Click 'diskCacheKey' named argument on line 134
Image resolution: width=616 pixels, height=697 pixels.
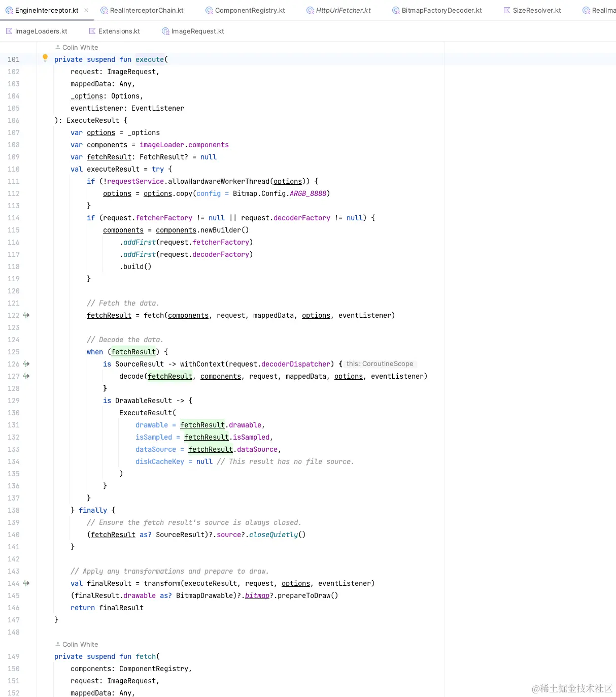pyautogui.click(x=160, y=461)
